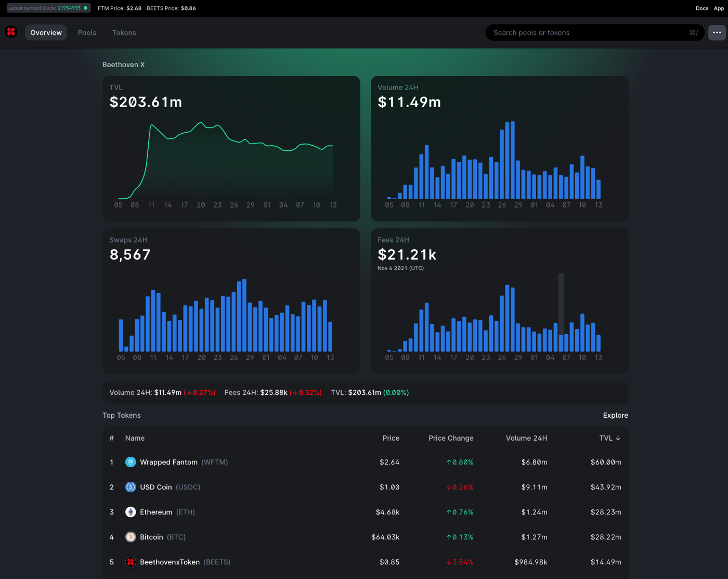Click the Bitcoin name text
The height and width of the screenshot is (579, 728).
point(151,537)
